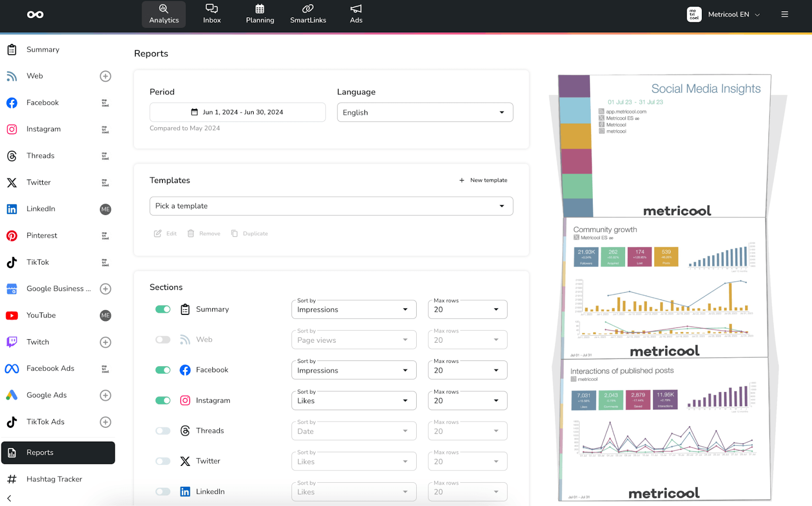
Task: Click the purple color block on report cover
Action: [573, 85]
